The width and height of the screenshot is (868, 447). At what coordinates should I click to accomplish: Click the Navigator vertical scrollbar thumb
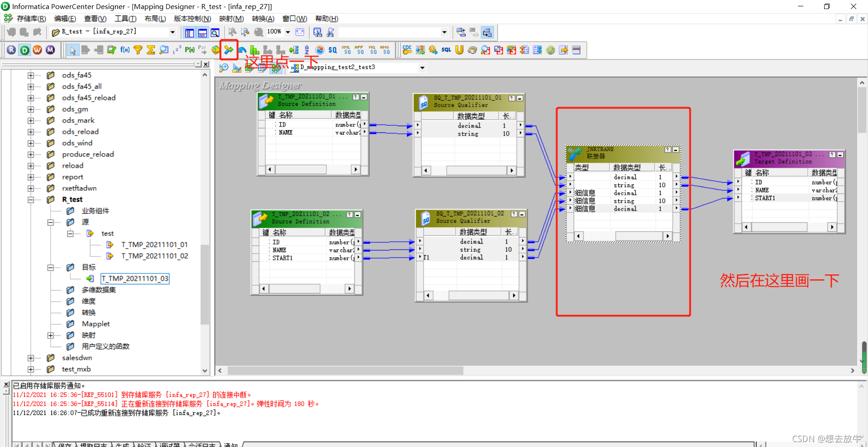pyautogui.click(x=204, y=285)
